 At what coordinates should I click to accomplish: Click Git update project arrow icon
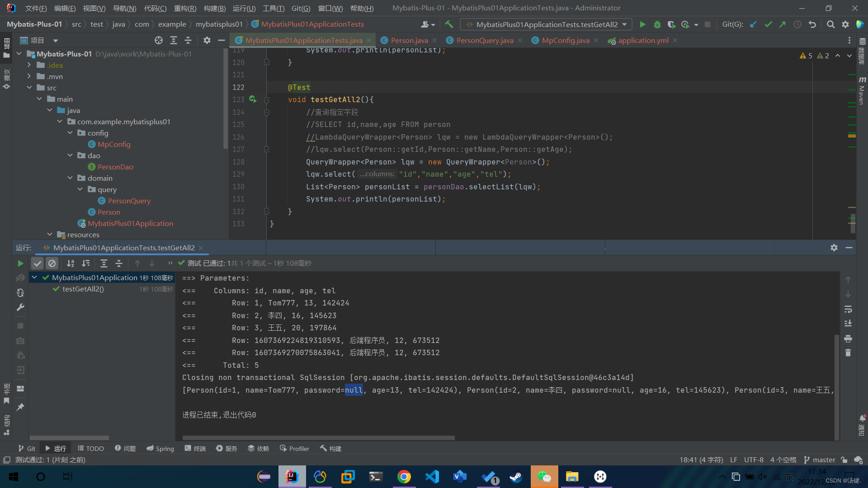point(753,24)
